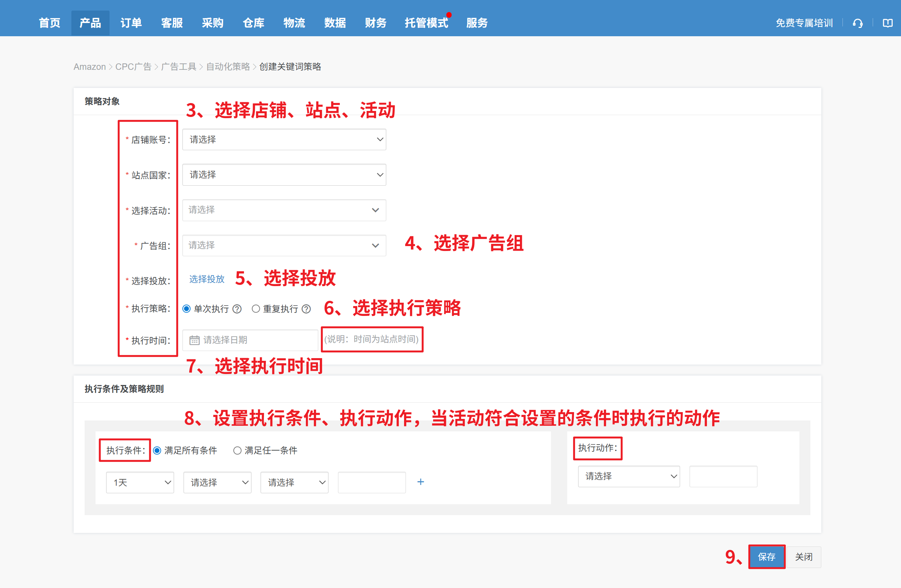Select the 单次执行 radio option
This screenshot has width=901, height=588.
point(187,309)
